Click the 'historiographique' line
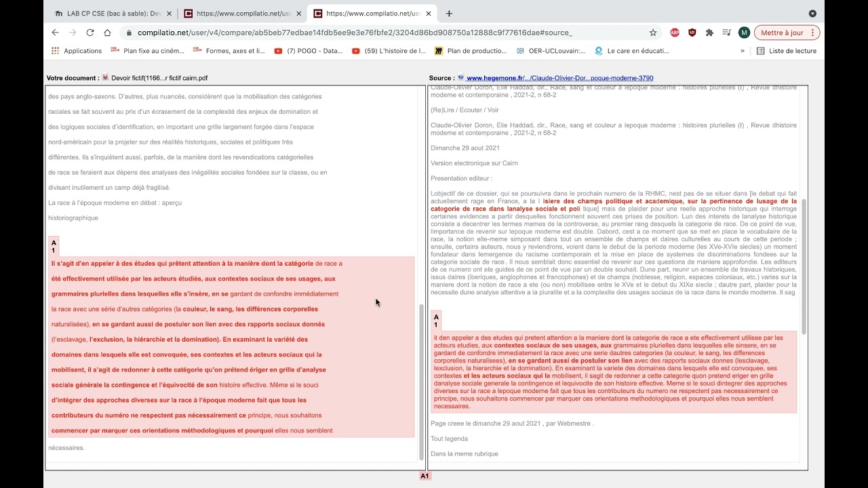The height and width of the screenshot is (488, 868). coord(73,218)
